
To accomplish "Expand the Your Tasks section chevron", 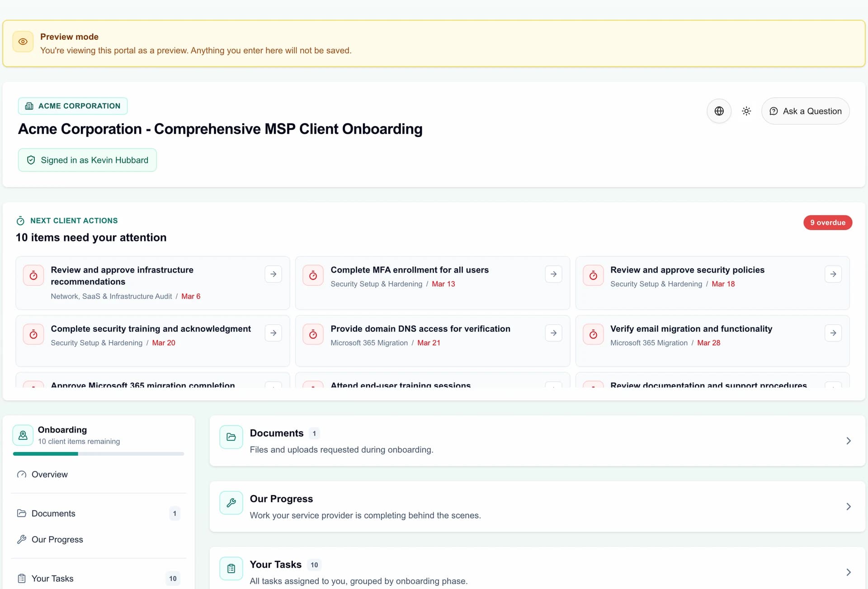I will [x=849, y=572].
